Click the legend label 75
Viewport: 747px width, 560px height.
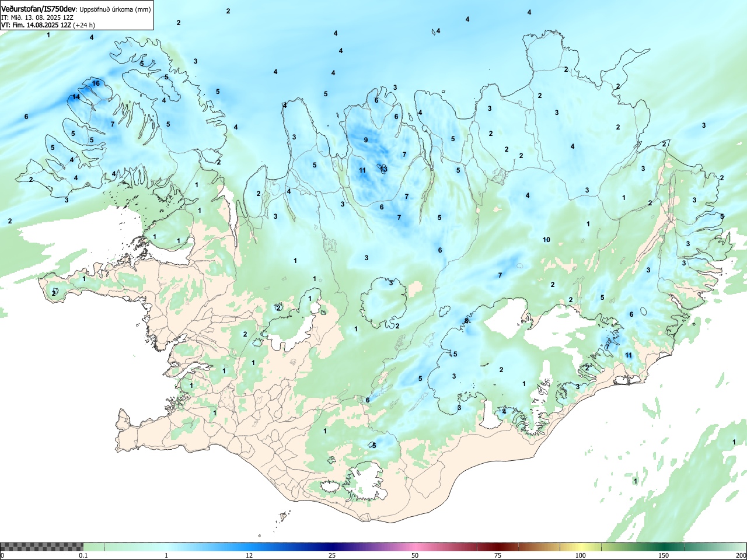(x=498, y=555)
